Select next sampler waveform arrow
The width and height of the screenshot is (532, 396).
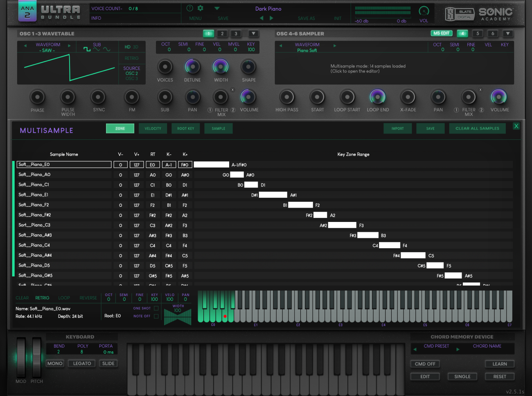tap(335, 45)
